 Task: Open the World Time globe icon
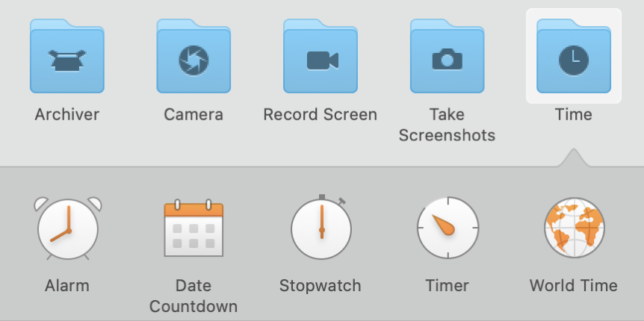click(574, 228)
